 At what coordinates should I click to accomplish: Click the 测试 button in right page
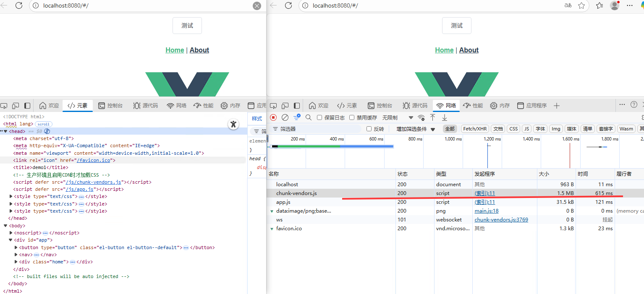click(x=457, y=26)
